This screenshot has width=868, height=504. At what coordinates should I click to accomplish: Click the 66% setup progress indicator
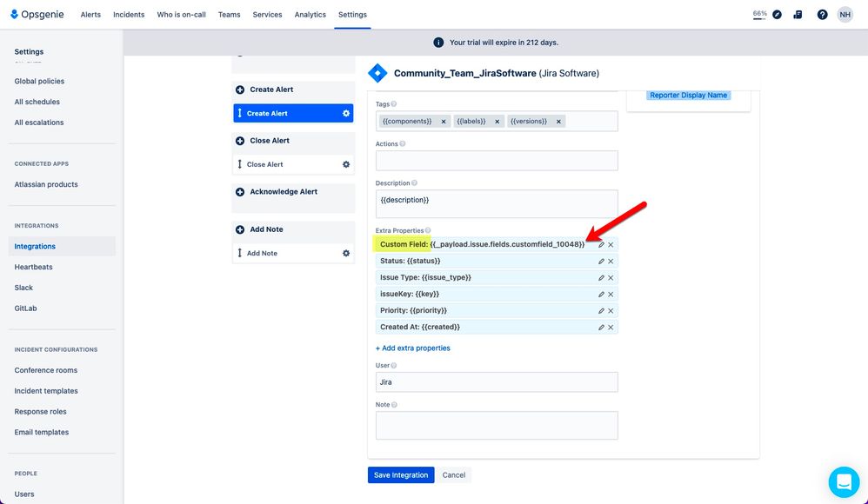(x=759, y=15)
